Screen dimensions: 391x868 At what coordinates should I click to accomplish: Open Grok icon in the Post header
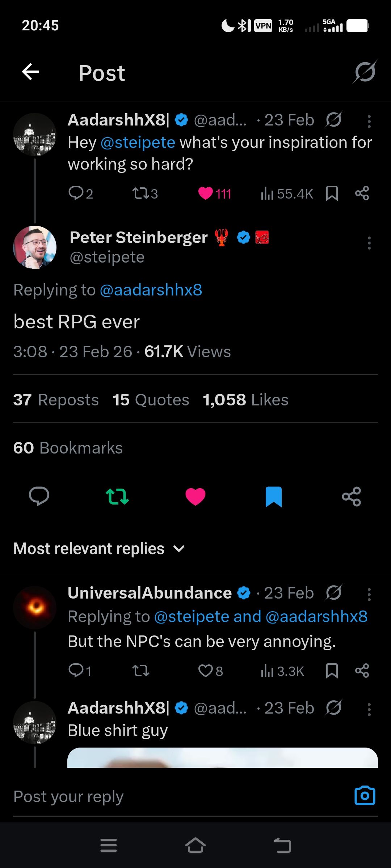point(365,72)
